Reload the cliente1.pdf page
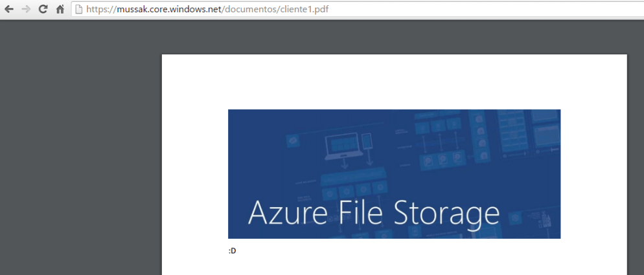 (43, 9)
